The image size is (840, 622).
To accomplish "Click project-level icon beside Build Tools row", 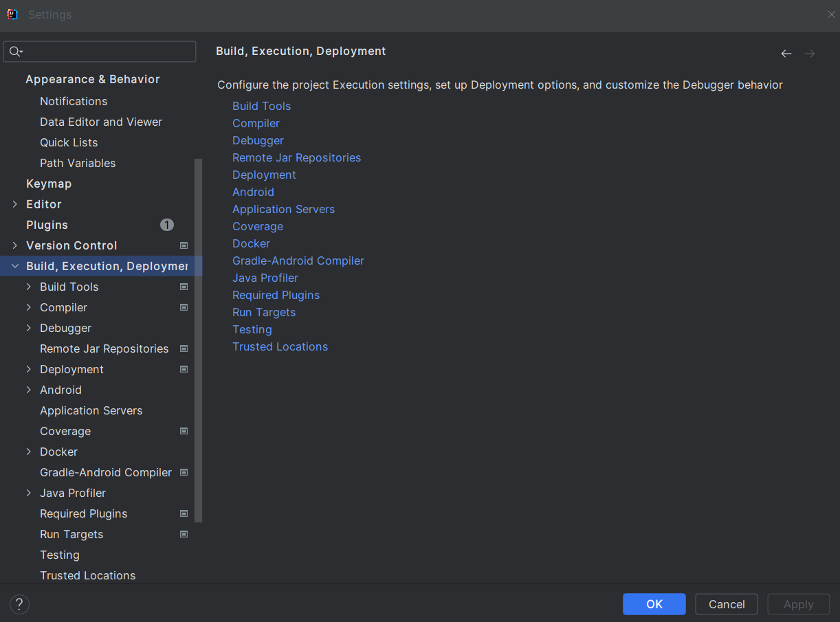I will click(x=184, y=287).
